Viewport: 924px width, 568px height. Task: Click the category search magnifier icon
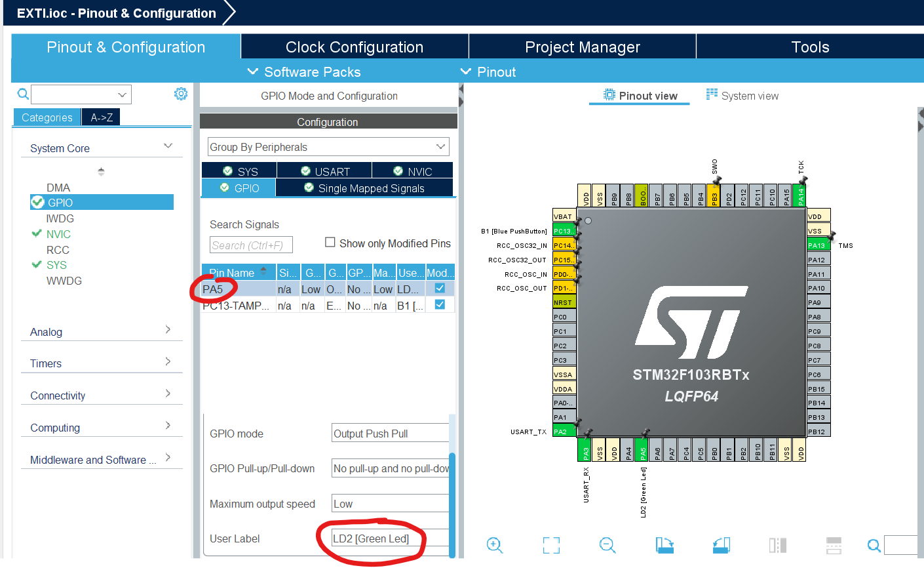point(23,94)
